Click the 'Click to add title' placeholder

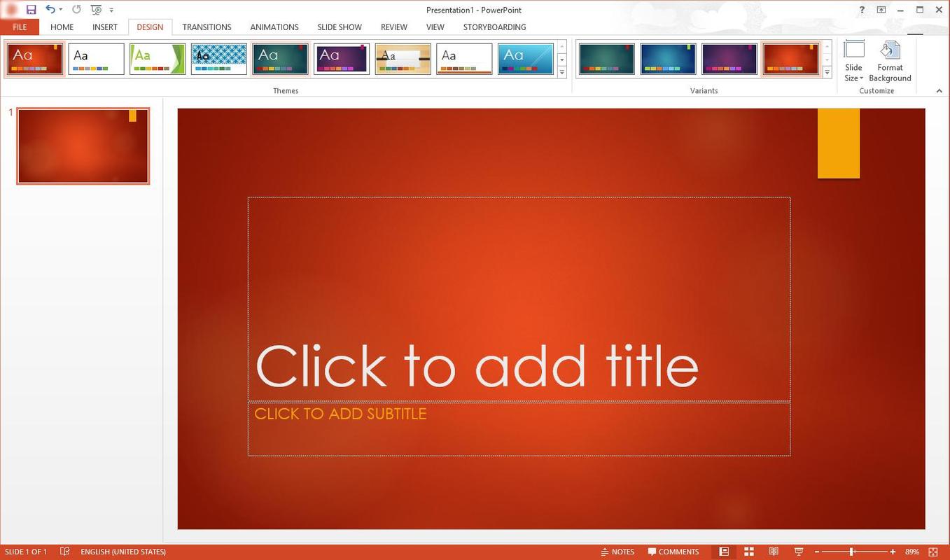[519, 300]
